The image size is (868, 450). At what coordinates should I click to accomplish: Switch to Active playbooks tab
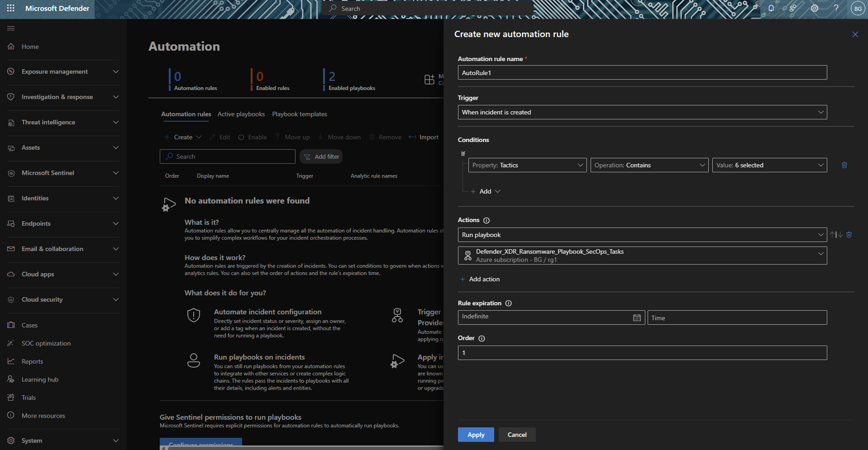241,114
